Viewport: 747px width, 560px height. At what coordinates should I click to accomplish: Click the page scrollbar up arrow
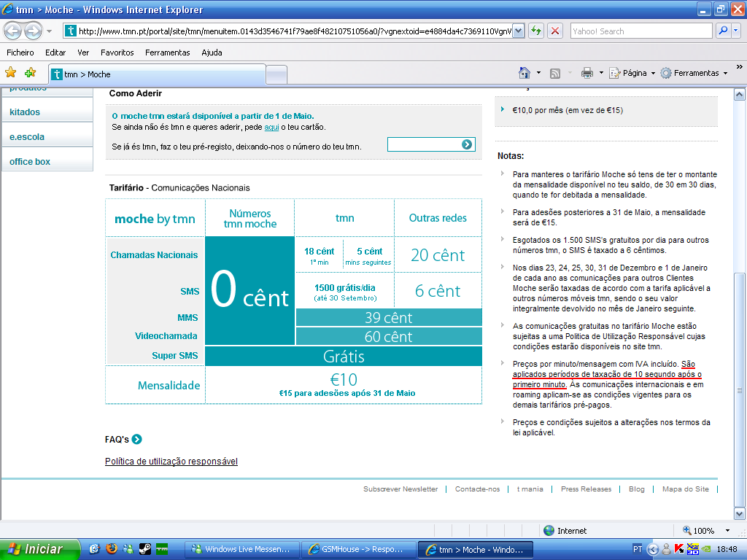coord(740,94)
